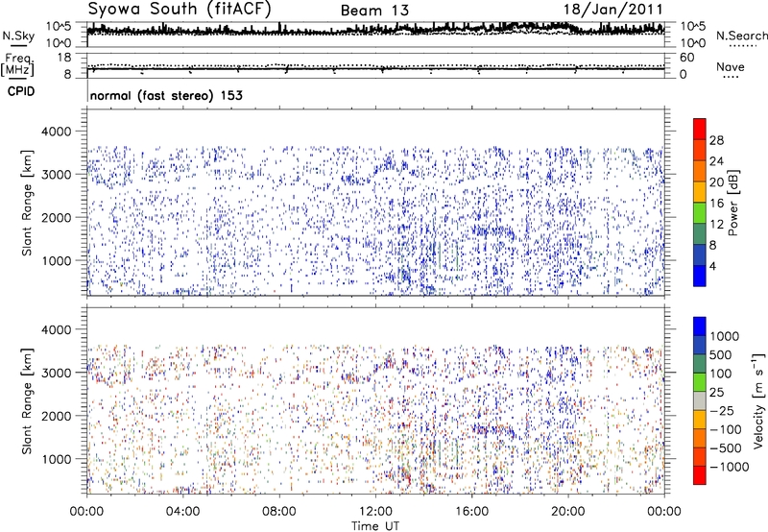Click the "Beam 13" header label

tap(374, 11)
